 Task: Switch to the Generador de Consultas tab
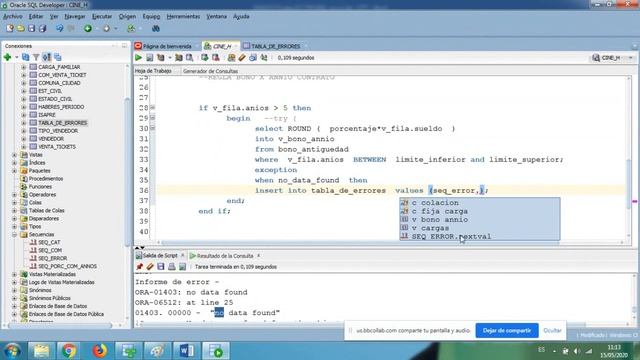click(210, 71)
